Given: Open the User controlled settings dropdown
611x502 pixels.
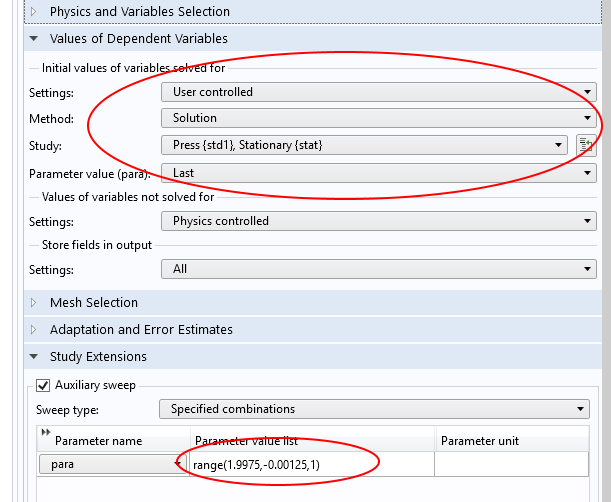Looking at the screenshot, I should pos(378,92).
